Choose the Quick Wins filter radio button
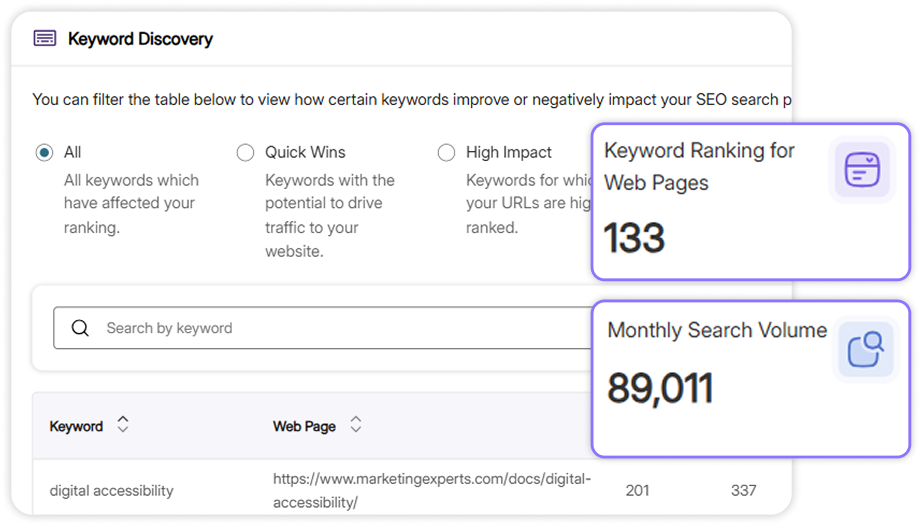 245,153
